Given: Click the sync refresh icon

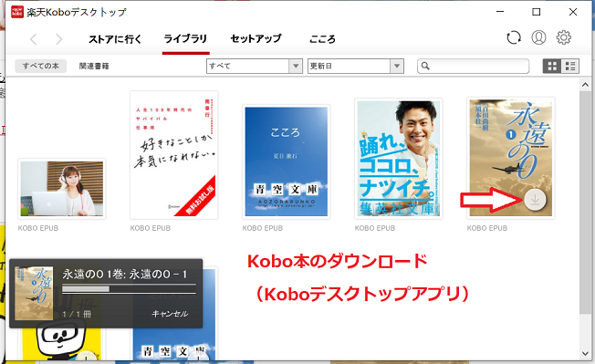Looking at the screenshot, I should tap(514, 37).
